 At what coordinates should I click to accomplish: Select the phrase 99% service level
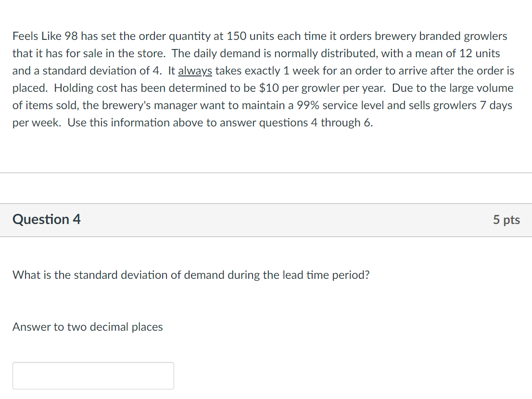[342, 105]
